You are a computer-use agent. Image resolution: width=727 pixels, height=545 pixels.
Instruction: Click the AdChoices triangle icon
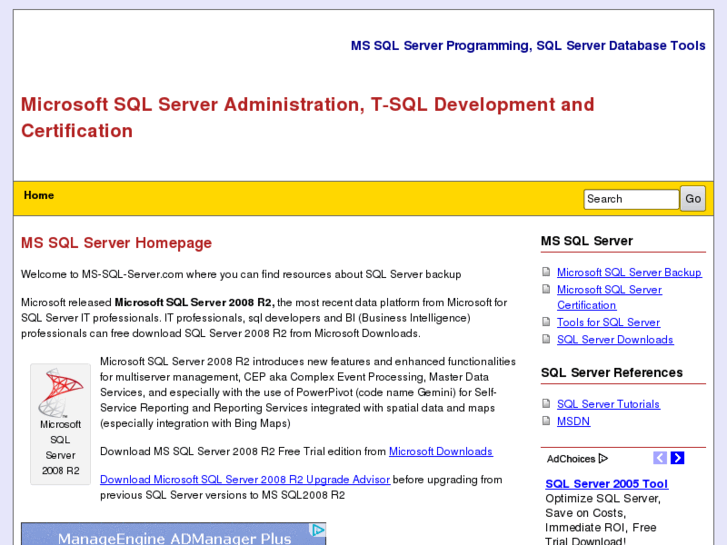(603, 458)
